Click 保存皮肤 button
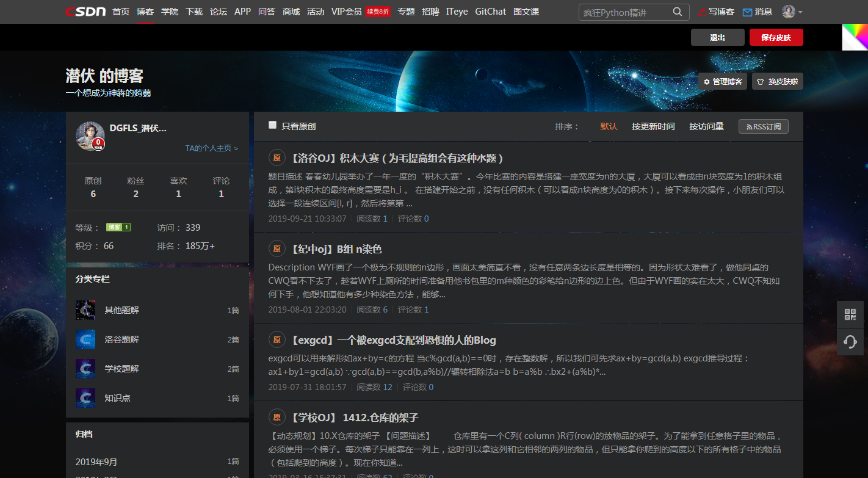 tap(776, 37)
